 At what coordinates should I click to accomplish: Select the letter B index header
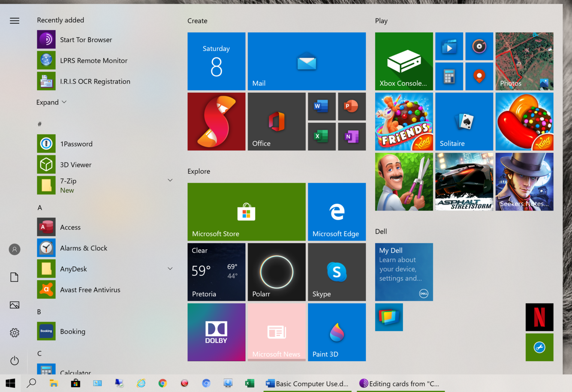click(39, 312)
